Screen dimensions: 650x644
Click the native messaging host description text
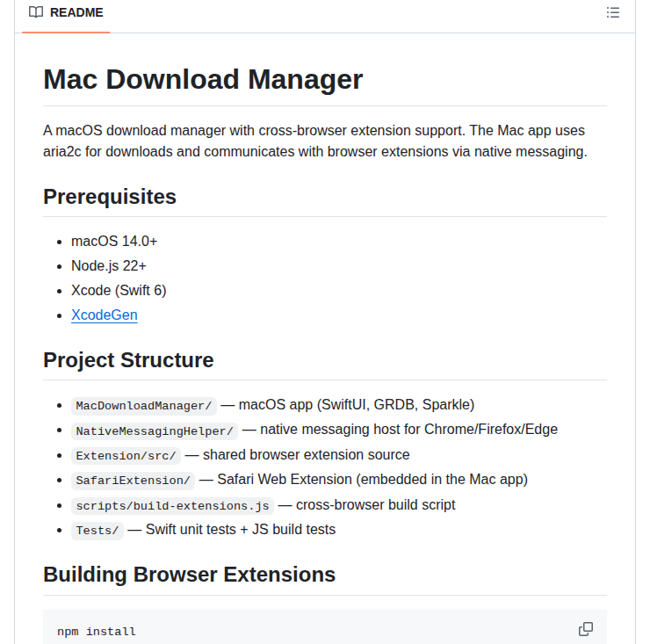click(x=408, y=430)
